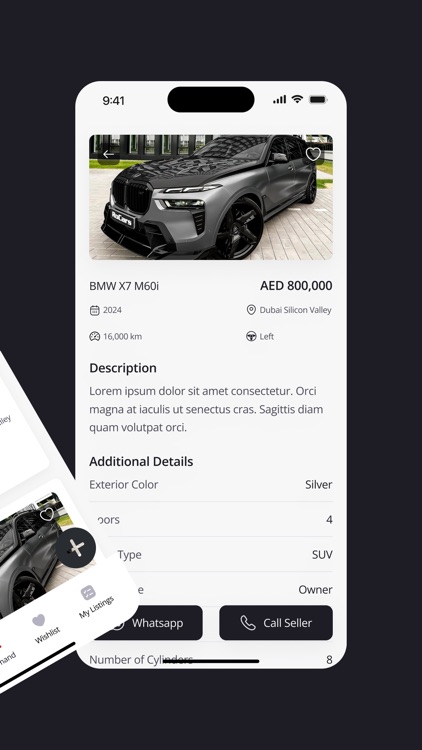Click the My Listings icon
Screen dimensions: 422x750
(x=88, y=593)
